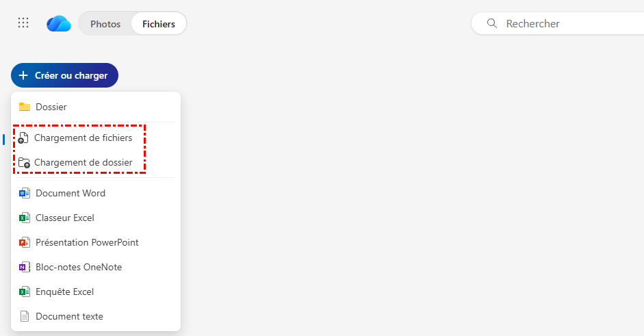
Task: Choose Classeur Excel from the menu
Action: click(65, 218)
